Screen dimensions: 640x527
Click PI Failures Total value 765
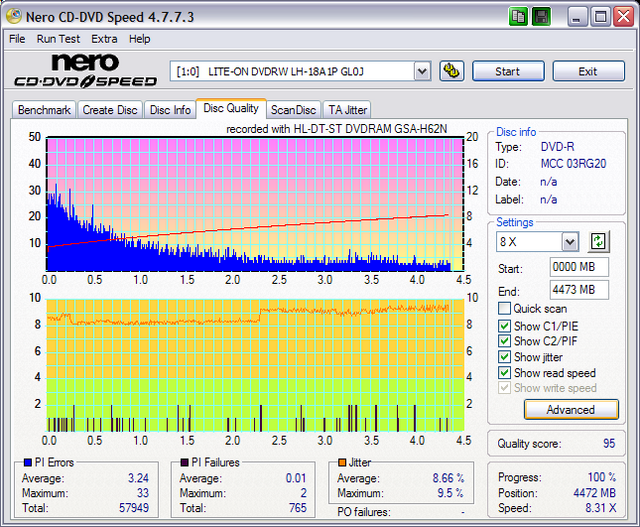(x=298, y=508)
